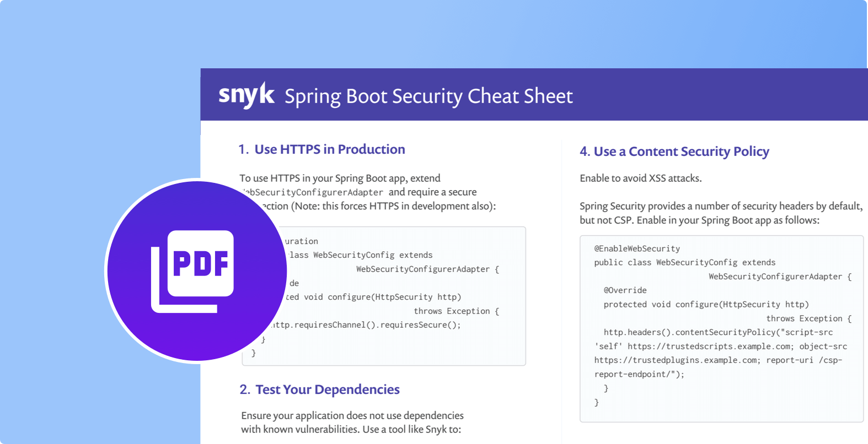The height and width of the screenshot is (444, 868).
Task: Click code line 'report-endpoint/");'
Action: click(639, 374)
